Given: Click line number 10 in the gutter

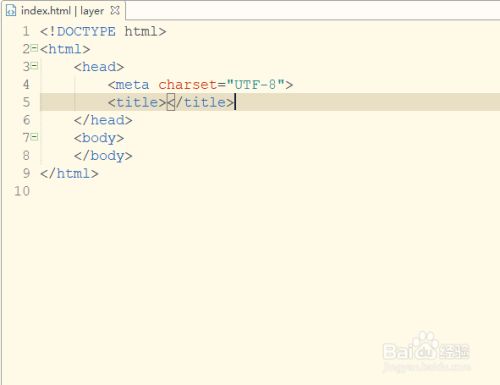Looking at the screenshot, I should click(x=22, y=191).
